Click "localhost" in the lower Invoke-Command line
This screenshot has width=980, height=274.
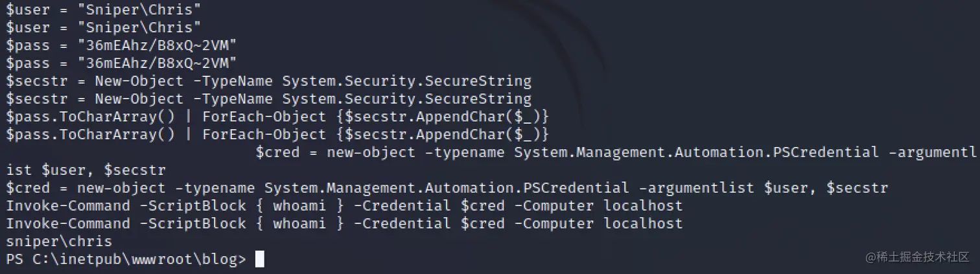643,223
